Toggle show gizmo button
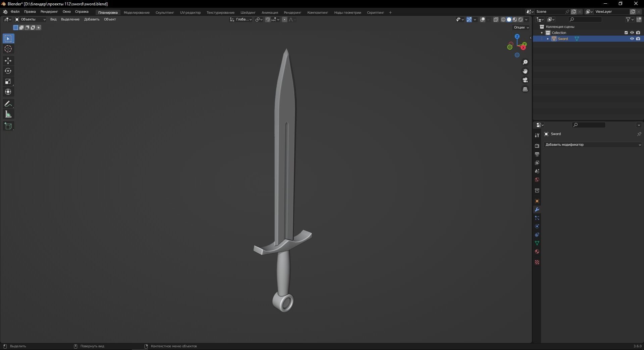The image size is (644, 350). pyautogui.click(x=469, y=19)
